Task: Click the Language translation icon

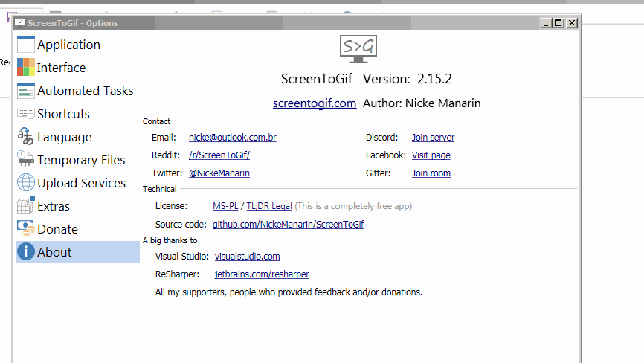Action: click(x=25, y=136)
